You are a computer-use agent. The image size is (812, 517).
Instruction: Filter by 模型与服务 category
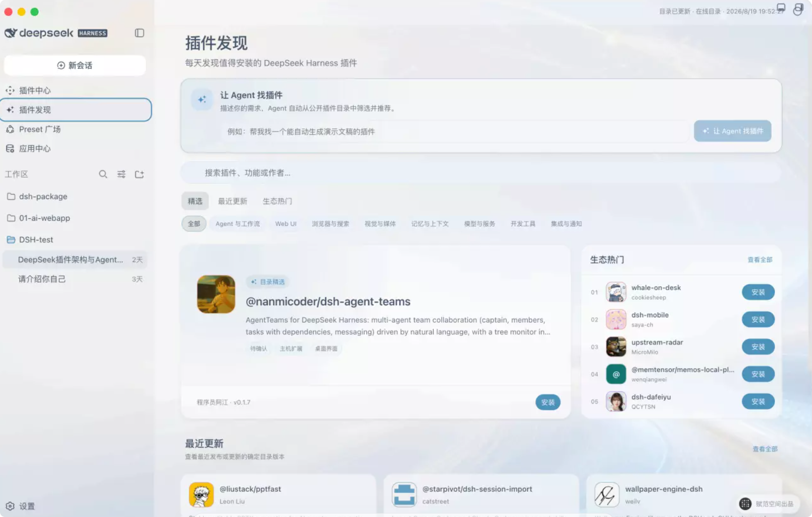click(x=480, y=224)
